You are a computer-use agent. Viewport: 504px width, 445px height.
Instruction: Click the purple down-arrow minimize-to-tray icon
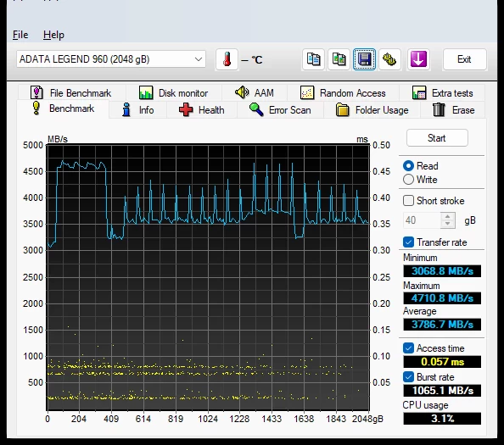click(418, 59)
